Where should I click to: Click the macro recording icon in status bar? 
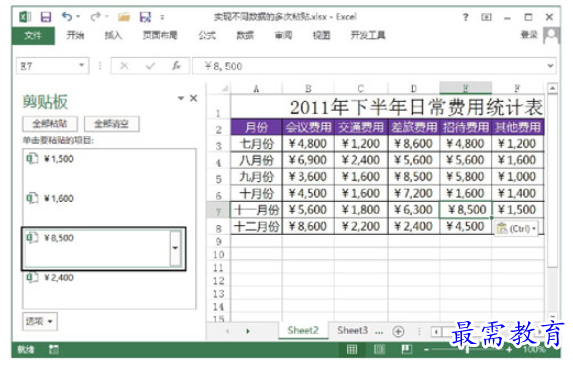54,350
